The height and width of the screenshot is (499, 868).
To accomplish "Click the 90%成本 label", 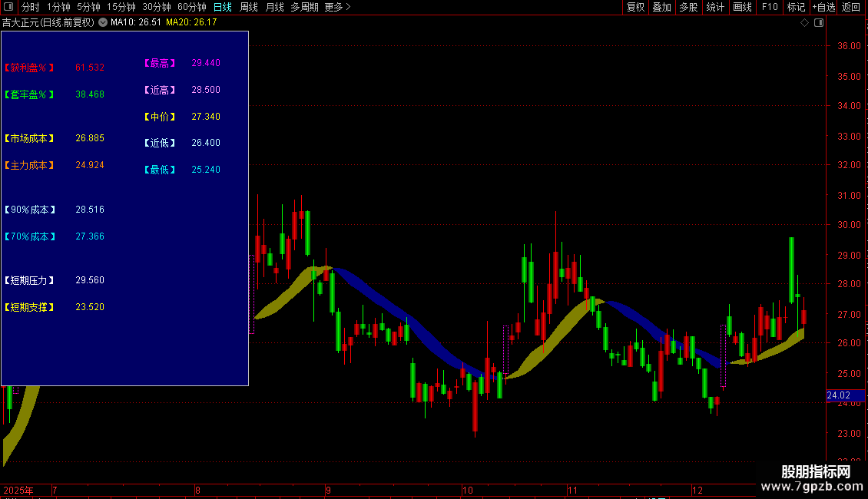I will 30,210.
